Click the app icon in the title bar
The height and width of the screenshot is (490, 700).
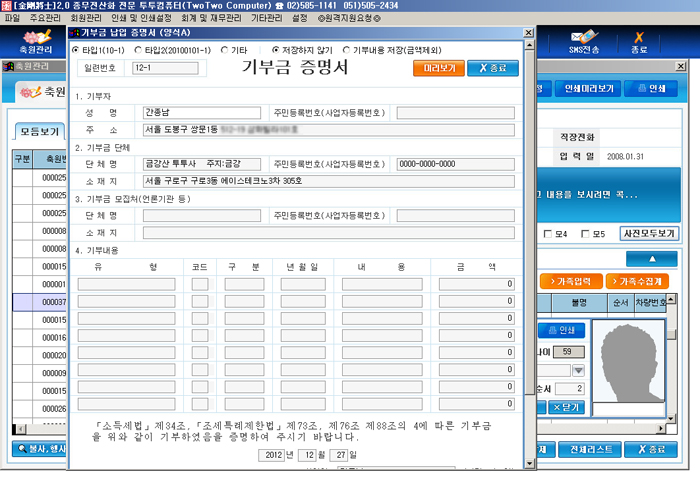[6, 5]
